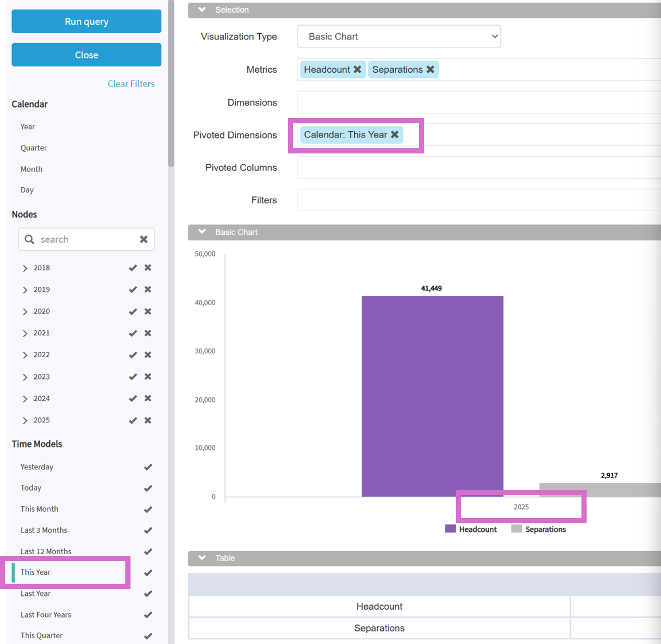Click the purple Headcount legend swatch
Viewport: 661px width, 644px height.
(450, 529)
